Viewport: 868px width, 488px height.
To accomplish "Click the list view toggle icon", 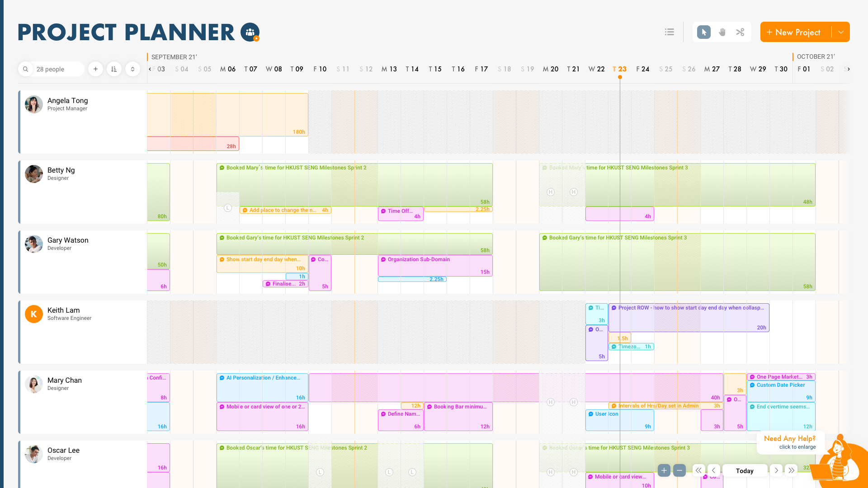I will tap(670, 32).
